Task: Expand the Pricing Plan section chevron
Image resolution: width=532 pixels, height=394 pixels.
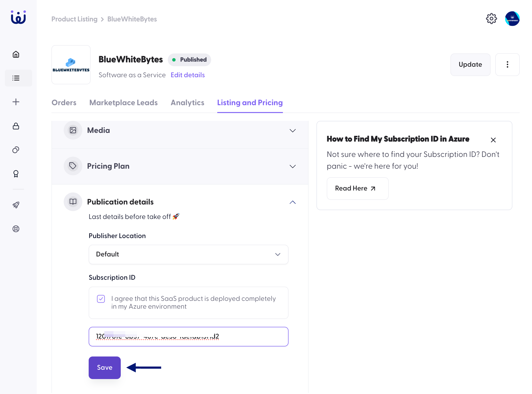Action: pyautogui.click(x=293, y=166)
